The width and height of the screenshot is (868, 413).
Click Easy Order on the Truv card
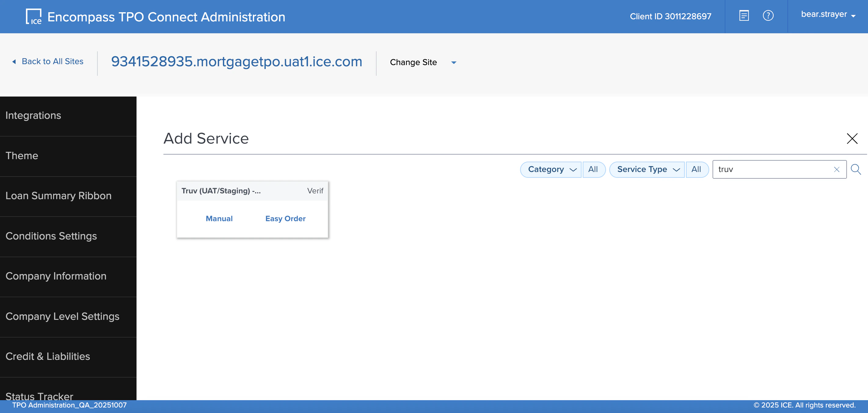coord(285,218)
